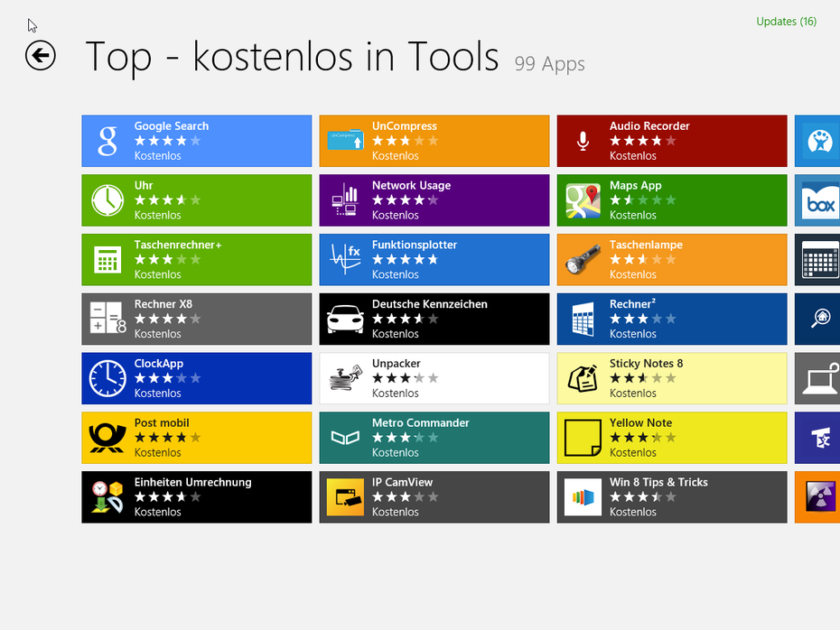Click the Taschenrechner+ calculator icon
840x630 pixels.
(107, 260)
